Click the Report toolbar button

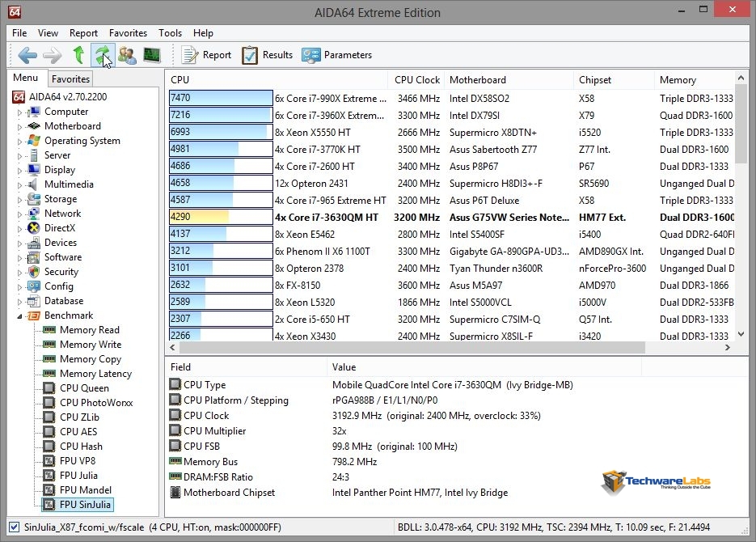pos(206,55)
